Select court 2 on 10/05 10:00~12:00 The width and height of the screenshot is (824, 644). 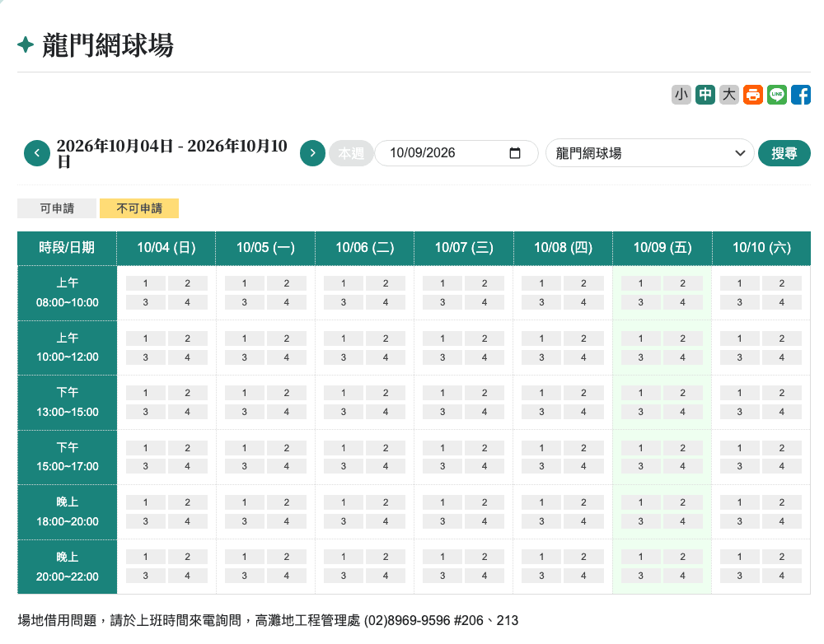pyautogui.click(x=287, y=338)
